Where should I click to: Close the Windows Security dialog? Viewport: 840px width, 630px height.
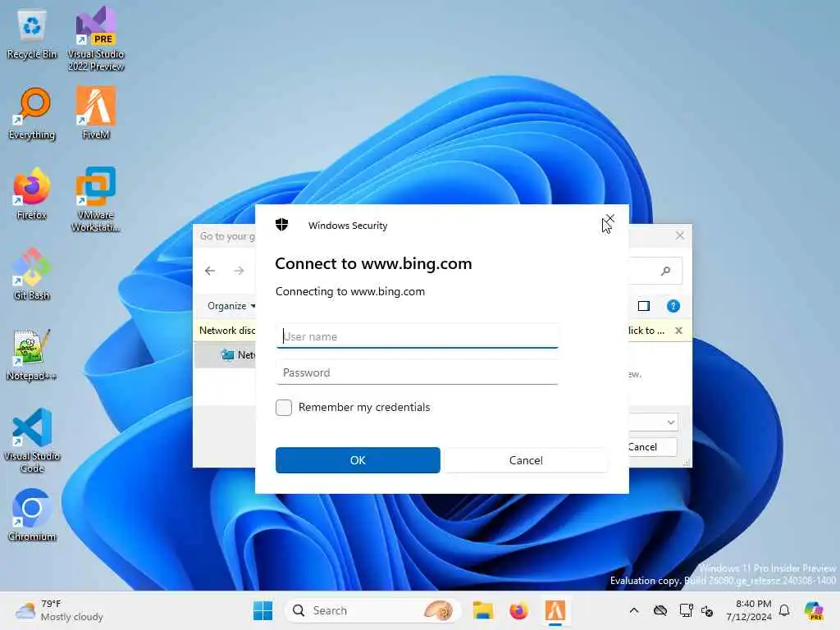(610, 218)
